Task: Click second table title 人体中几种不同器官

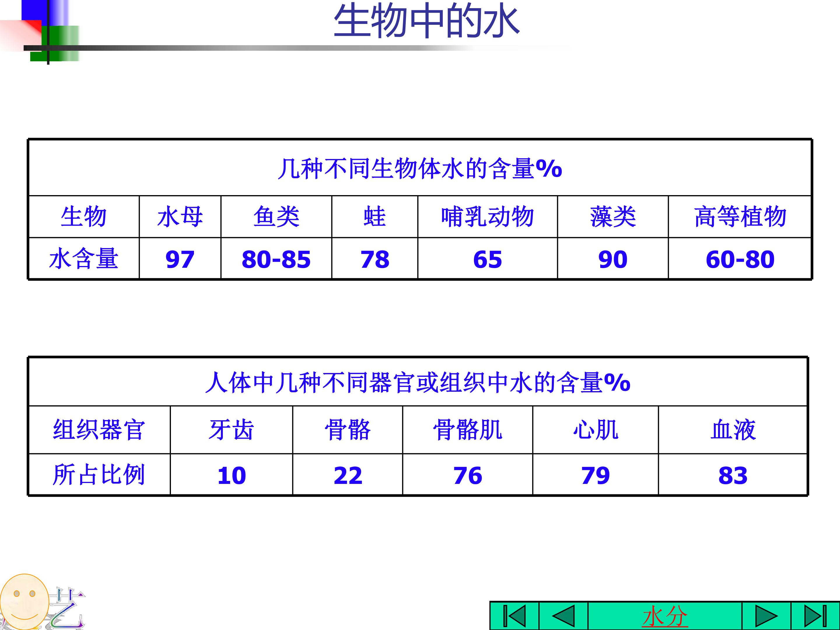Action: pos(418,382)
